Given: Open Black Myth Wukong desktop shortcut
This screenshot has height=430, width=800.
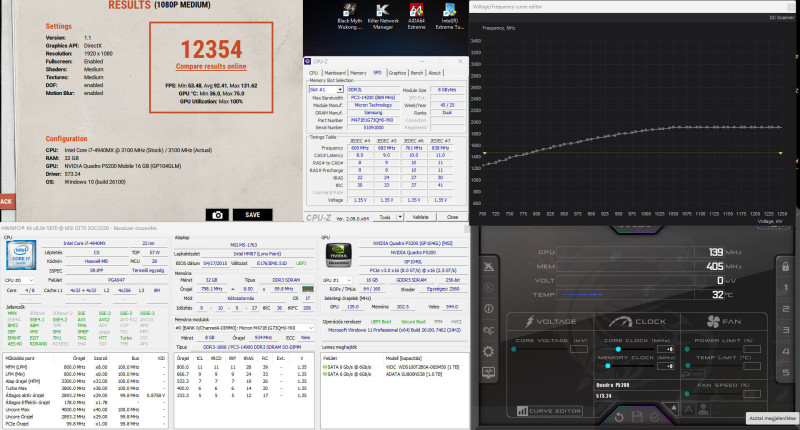Looking at the screenshot, I should (x=349, y=17).
